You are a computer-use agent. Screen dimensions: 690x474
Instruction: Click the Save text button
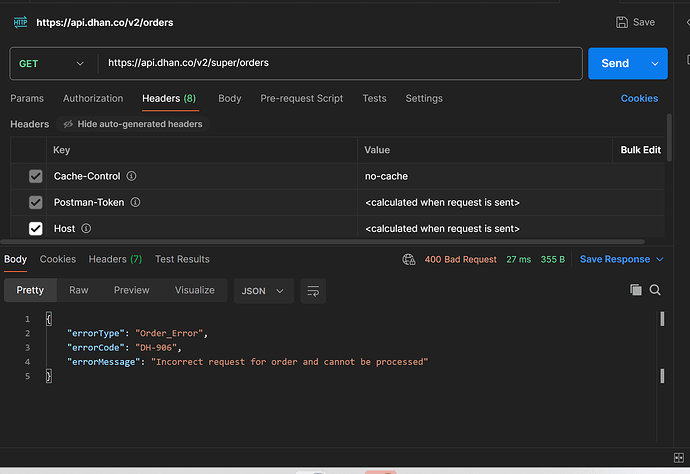(643, 22)
